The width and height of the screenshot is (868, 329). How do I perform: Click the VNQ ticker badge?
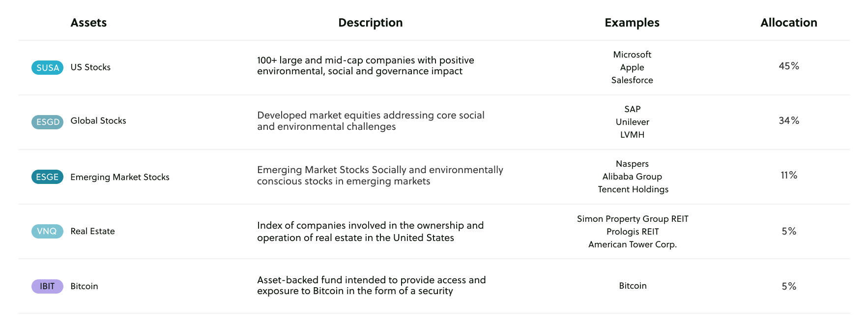47,231
